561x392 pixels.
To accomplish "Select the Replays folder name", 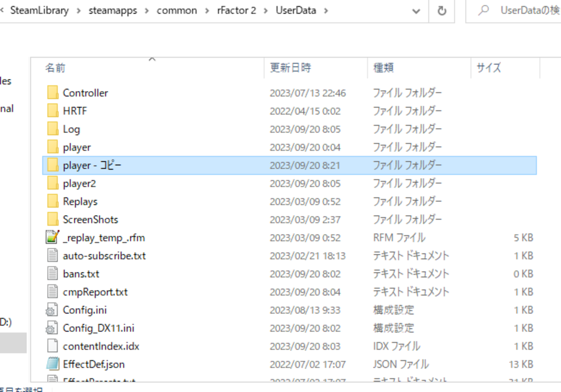I will coord(80,202).
